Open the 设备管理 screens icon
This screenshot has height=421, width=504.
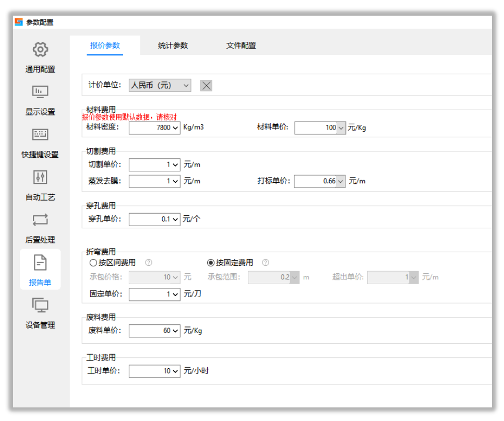pyautogui.click(x=40, y=305)
